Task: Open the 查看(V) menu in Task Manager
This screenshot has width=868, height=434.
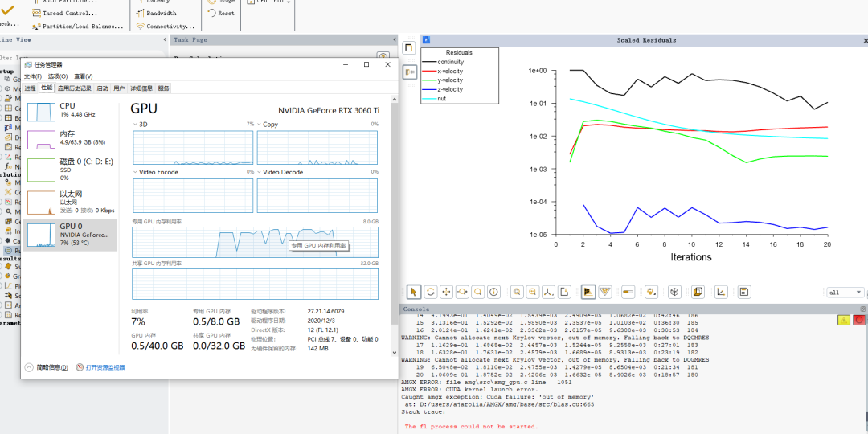Action: 83,76
